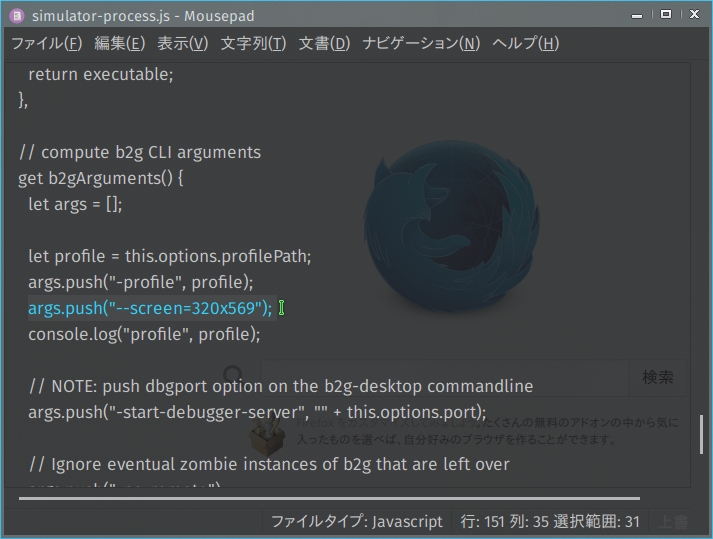Minimize the Mousepad window
Image resolution: width=713 pixels, height=539 pixels.
pyautogui.click(x=637, y=15)
